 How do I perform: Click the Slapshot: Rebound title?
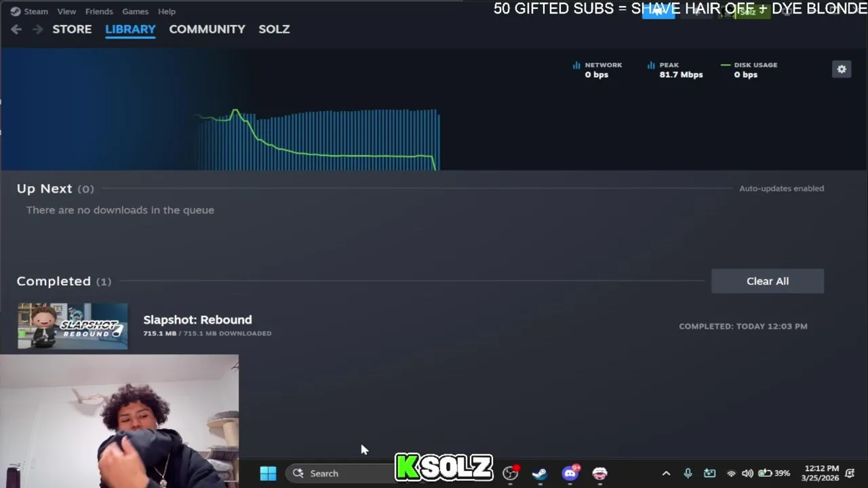pyautogui.click(x=197, y=320)
